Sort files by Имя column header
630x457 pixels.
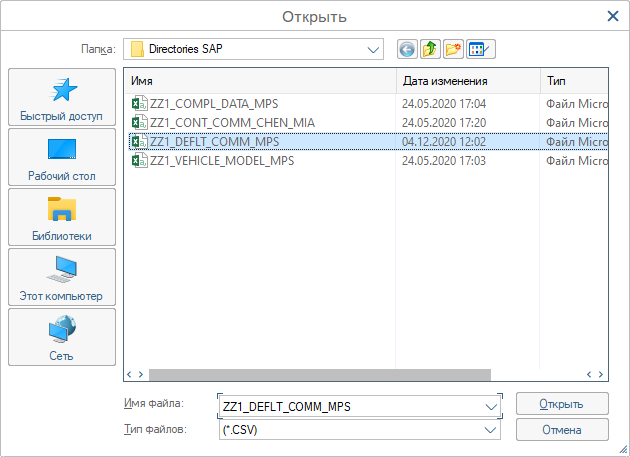coord(260,80)
